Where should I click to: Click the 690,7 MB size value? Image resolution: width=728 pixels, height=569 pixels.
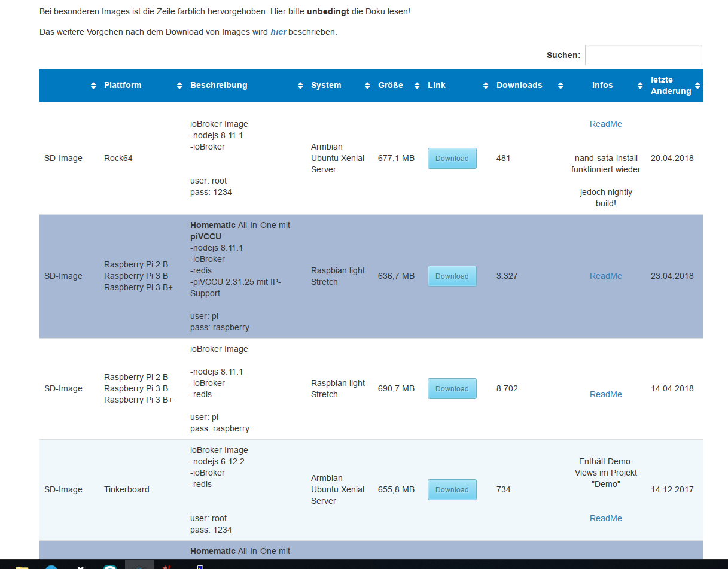[396, 388]
